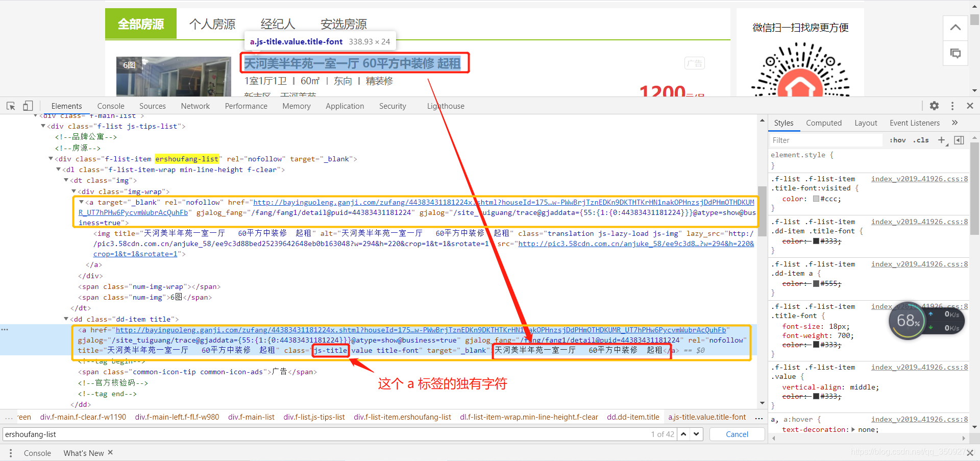Open CSS source link for .title-font:visited rule
Image resolution: width=980 pixels, height=461 pixels.
tap(919, 179)
